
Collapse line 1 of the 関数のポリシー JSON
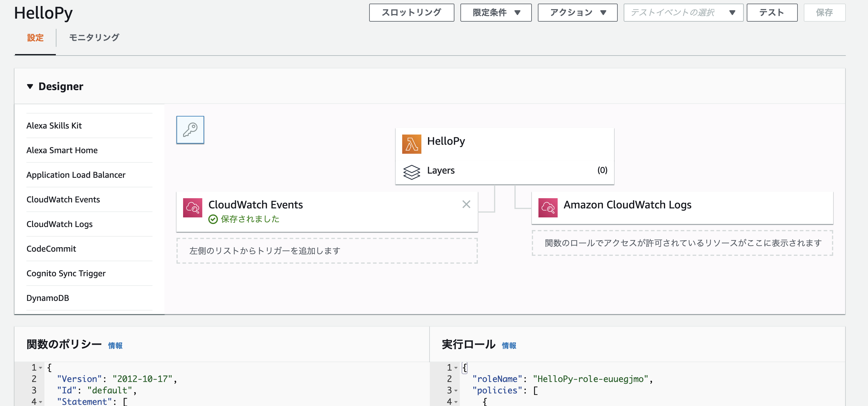41,367
